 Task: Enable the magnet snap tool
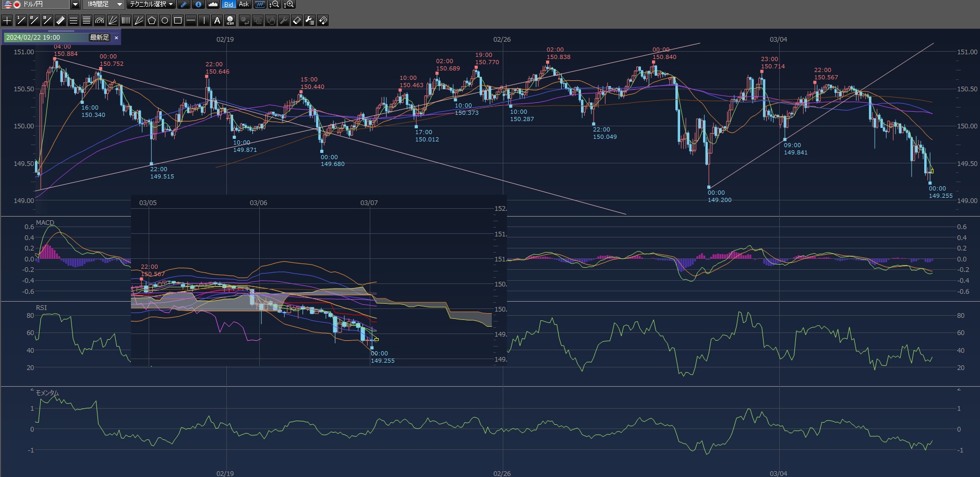pos(323,20)
